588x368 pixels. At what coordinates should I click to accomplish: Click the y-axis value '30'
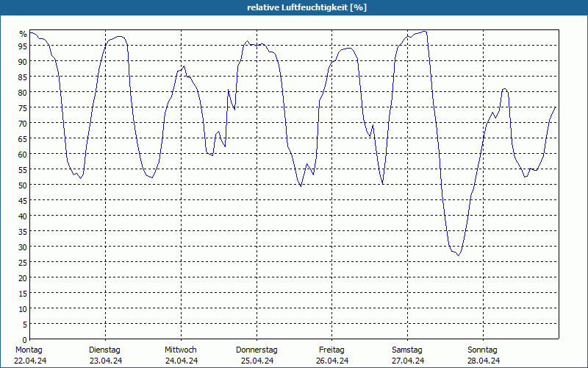coord(23,247)
